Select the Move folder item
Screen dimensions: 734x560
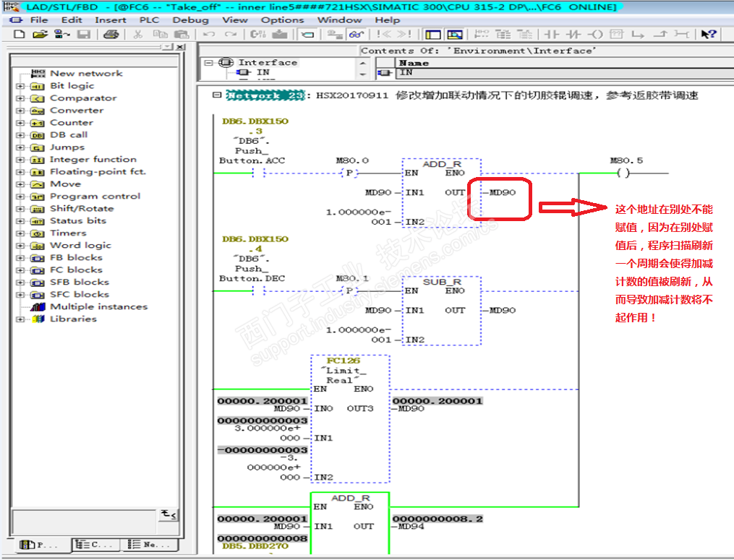point(66,184)
